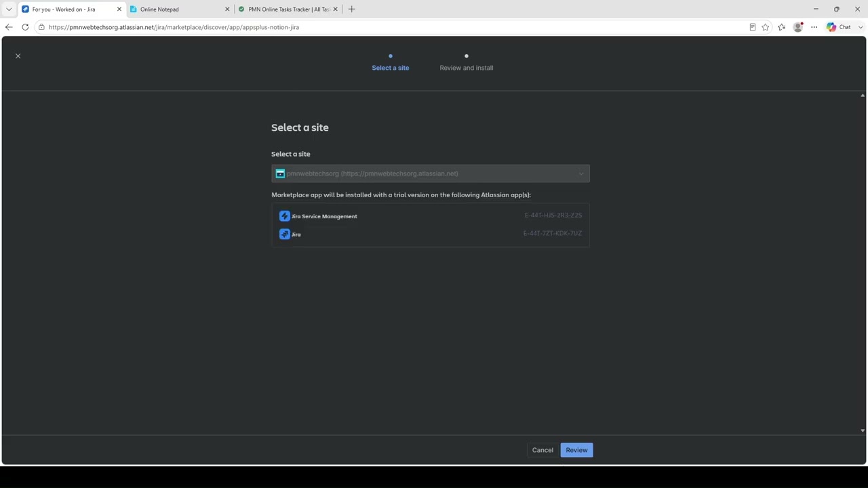Screen dimensions: 868x488
Task: Close the Jira browser tab
Action: 119,9
